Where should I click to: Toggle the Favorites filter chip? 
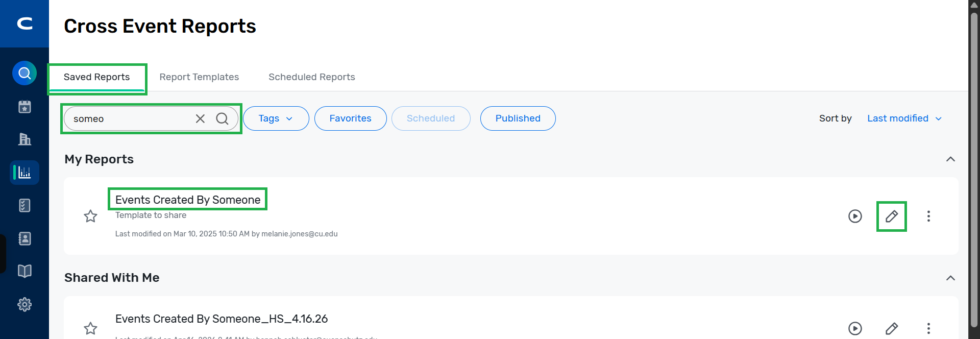click(350, 118)
